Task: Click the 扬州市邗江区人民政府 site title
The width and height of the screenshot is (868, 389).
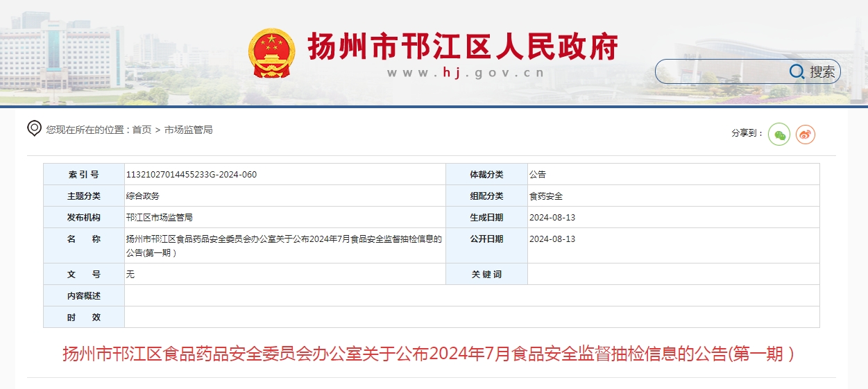Action: [x=463, y=46]
